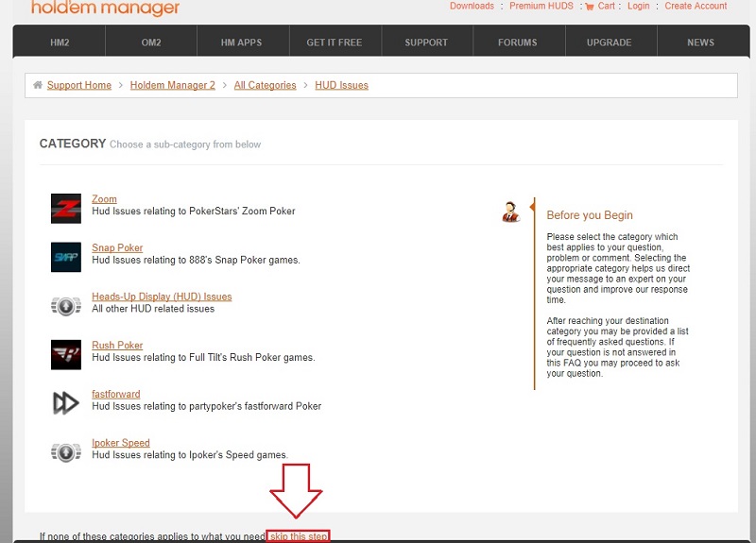Click the Create Account link
The width and height of the screenshot is (756, 543).
pos(696,6)
